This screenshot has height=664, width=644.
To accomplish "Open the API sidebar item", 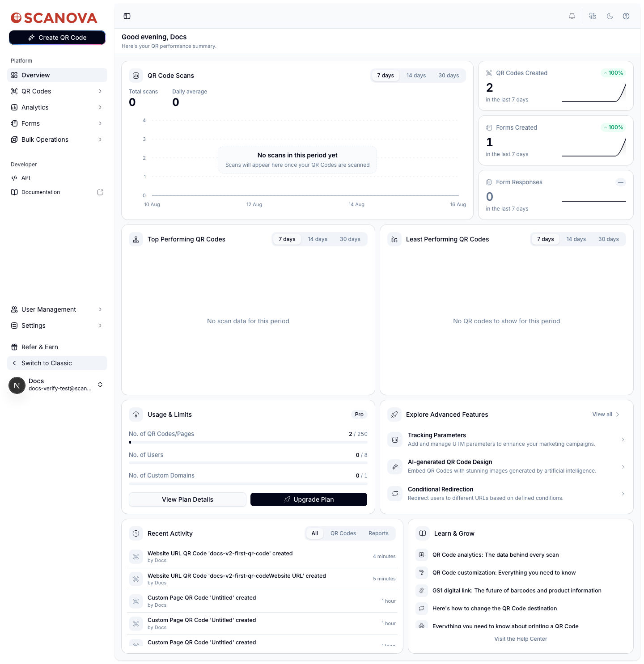I will pyautogui.click(x=57, y=178).
